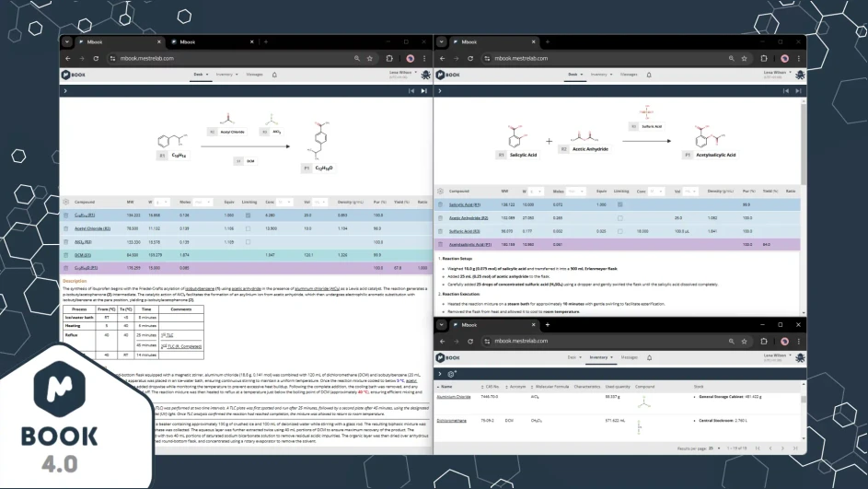Open Moles unit dropdown in ibuprofen table header
Screen dimensions: 868x489
[203, 202]
